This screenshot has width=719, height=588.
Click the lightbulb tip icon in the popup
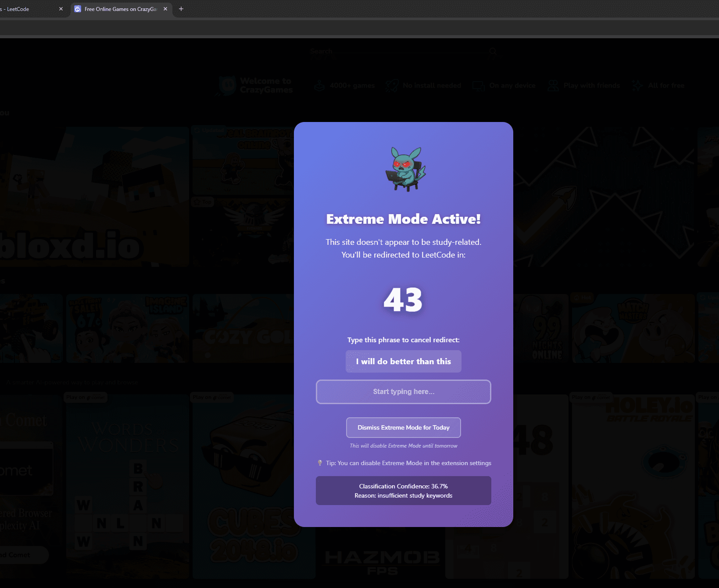click(x=320, y=463)
